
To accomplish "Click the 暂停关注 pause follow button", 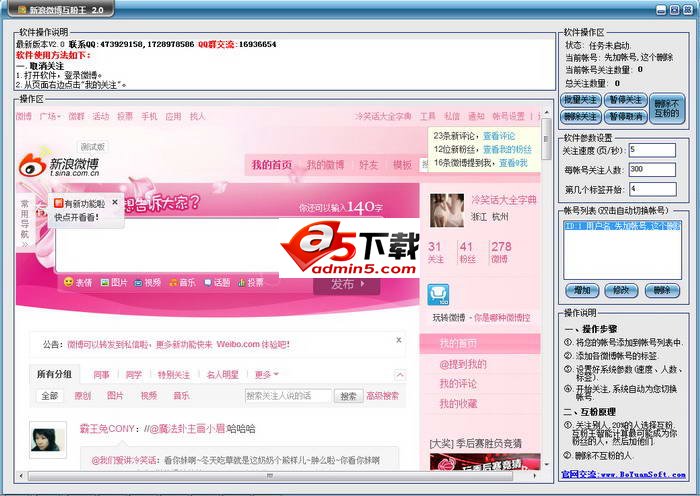I will click(625, 100).
